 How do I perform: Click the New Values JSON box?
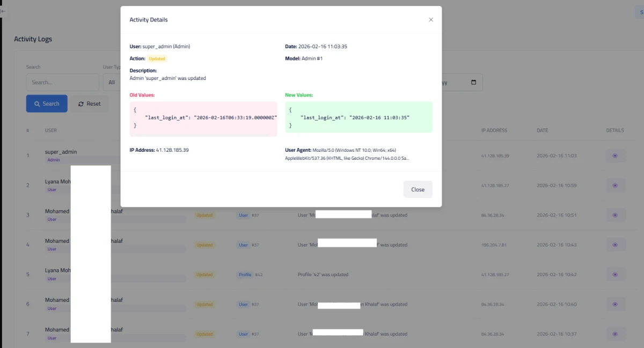358,117
